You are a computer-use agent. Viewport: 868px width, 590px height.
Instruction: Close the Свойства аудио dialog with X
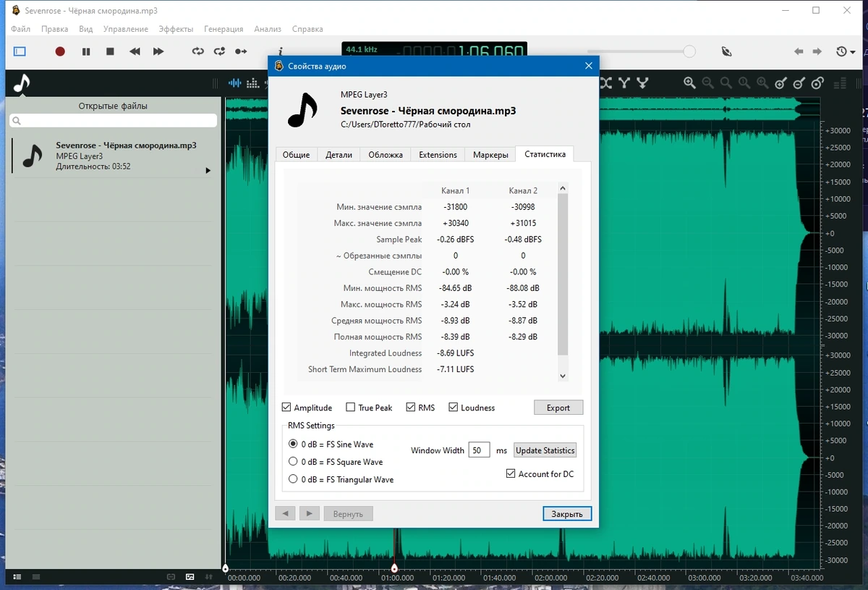[589, 66]
